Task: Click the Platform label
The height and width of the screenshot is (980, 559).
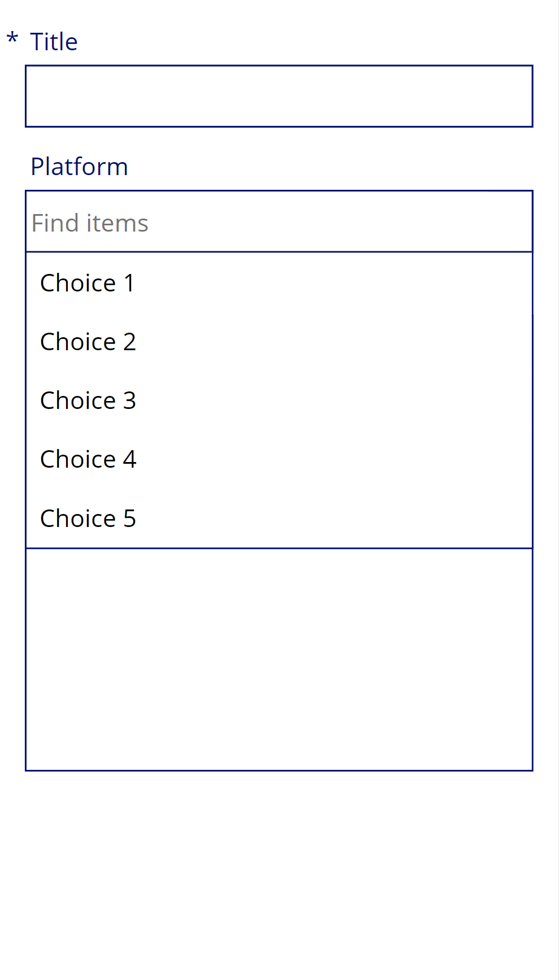Action: 79,167
